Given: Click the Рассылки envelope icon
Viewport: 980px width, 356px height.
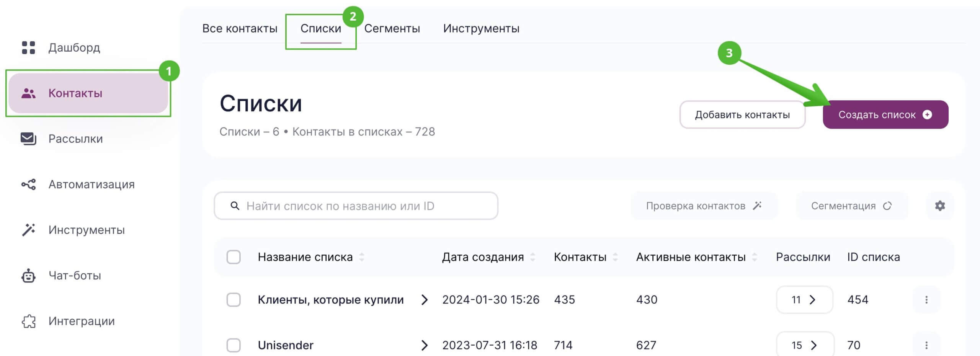Looking at the screenshot, I should (28, 139).
